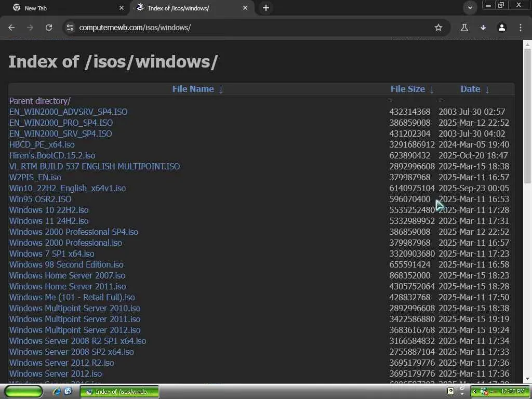
Task: Open Windows Server 2012.iso link
Action: click(55, 374)
